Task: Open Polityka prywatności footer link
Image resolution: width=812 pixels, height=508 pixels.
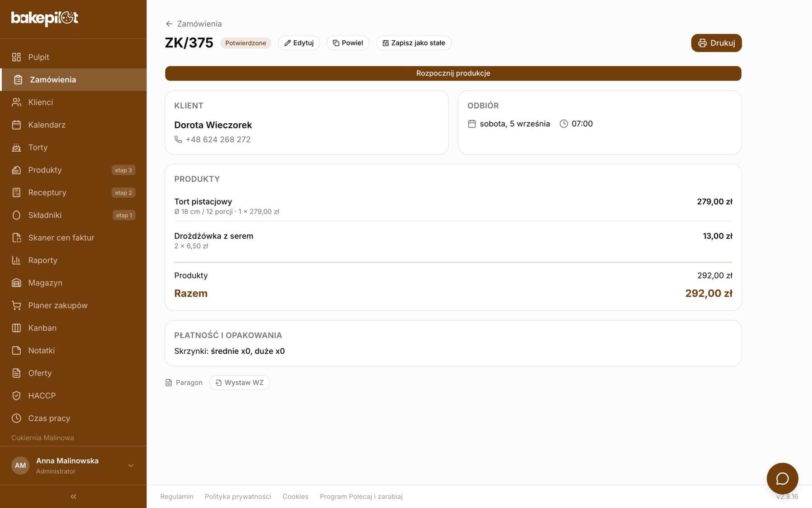Action: tap(238, 496)
